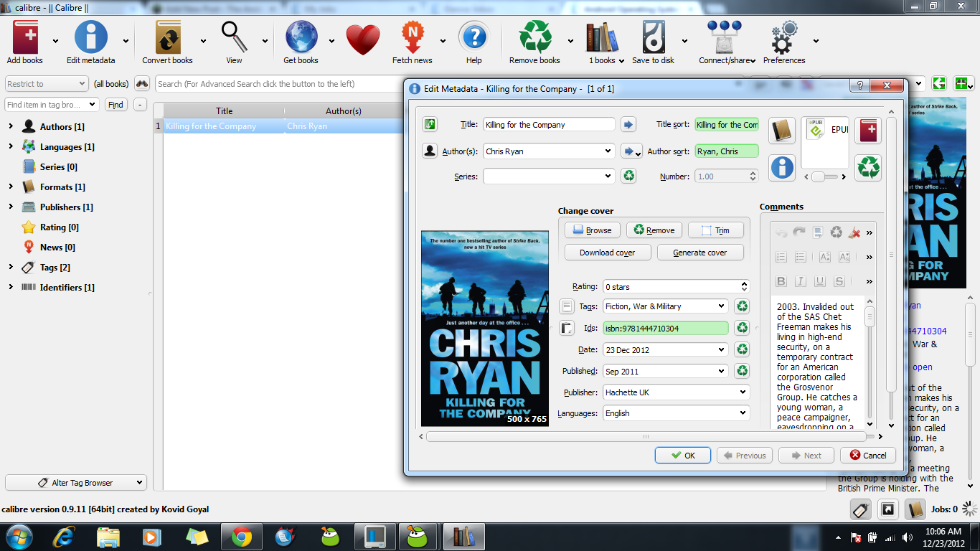Expand the Authors tree in tag browser
This screenshot has width=980, height=551.
11,127
